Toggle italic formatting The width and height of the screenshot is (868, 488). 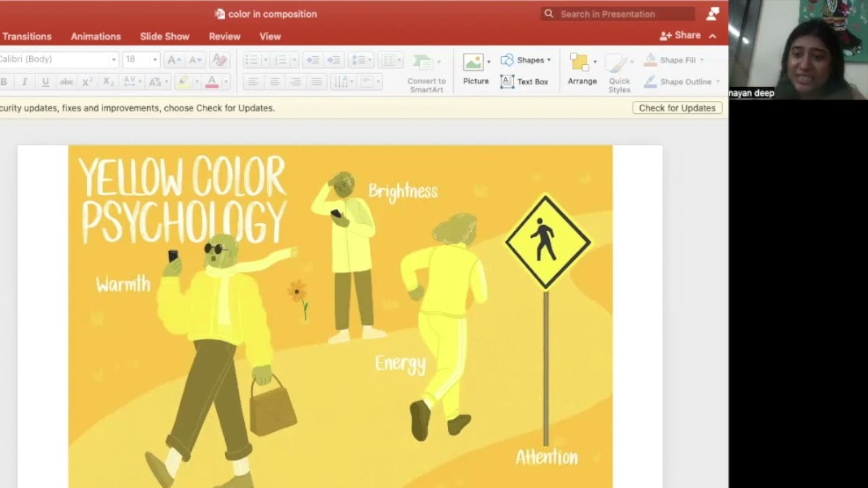[x=24, y=82]
